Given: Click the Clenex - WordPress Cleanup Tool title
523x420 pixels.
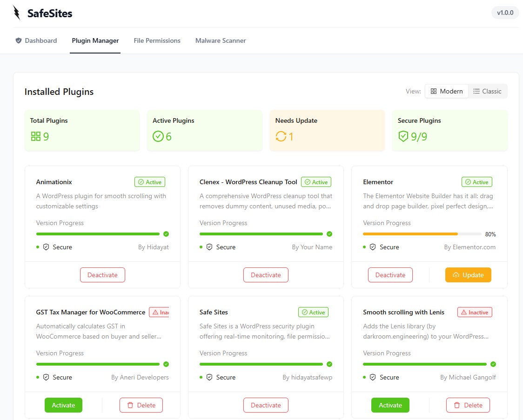Looking at the screenshot, I should (x=248, y=182).
